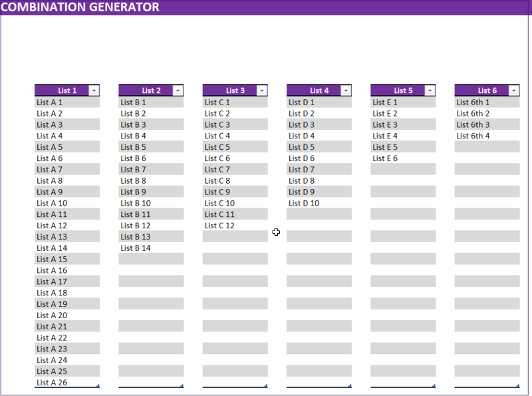Screen dimensions: 532x396
Task: Click the List 5 filter arrow icon
Action: pos(430,91)
